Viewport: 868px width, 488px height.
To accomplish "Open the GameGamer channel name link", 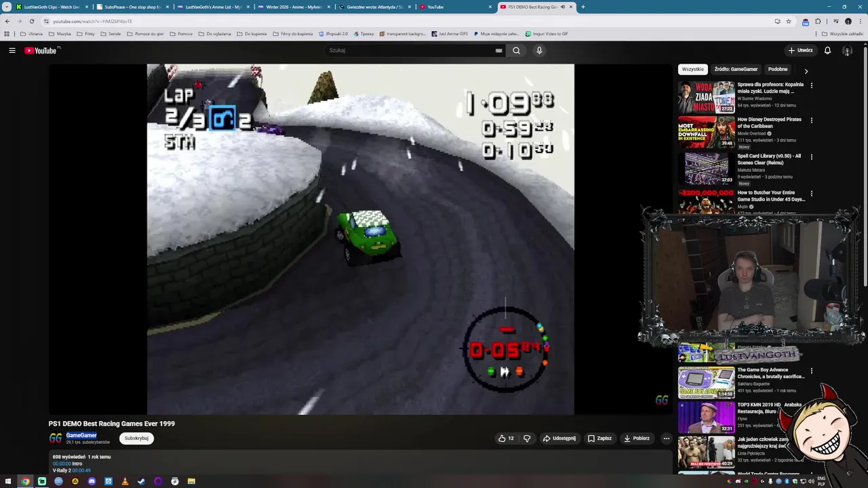I will coord(81,435).
